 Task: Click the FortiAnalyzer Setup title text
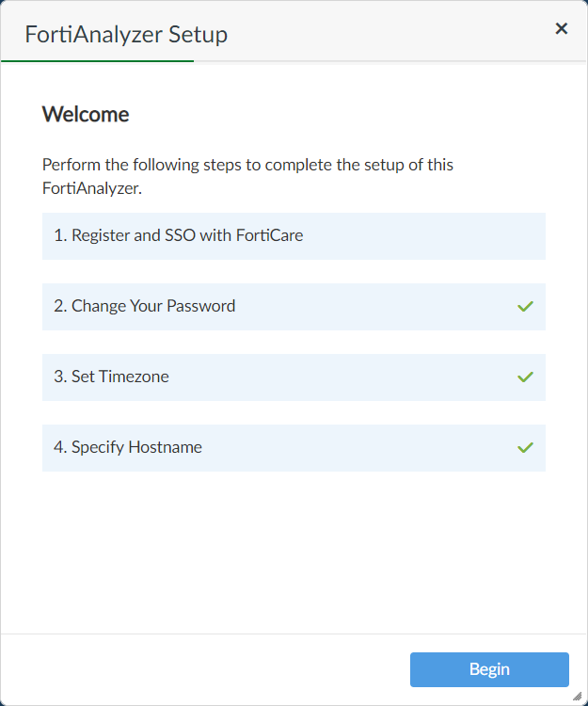click(126, 36)
